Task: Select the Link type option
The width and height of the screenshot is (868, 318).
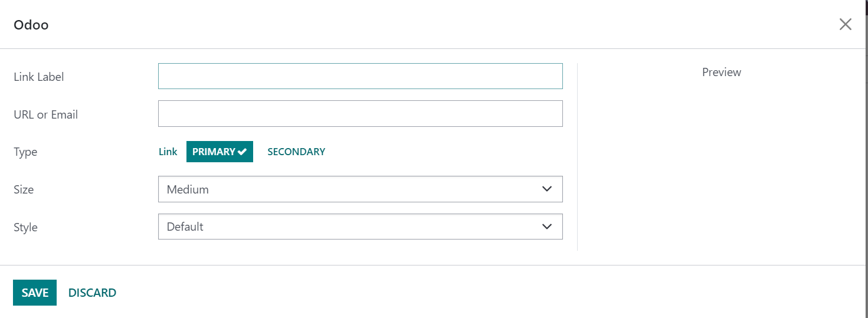Action: tap(168, 152)
